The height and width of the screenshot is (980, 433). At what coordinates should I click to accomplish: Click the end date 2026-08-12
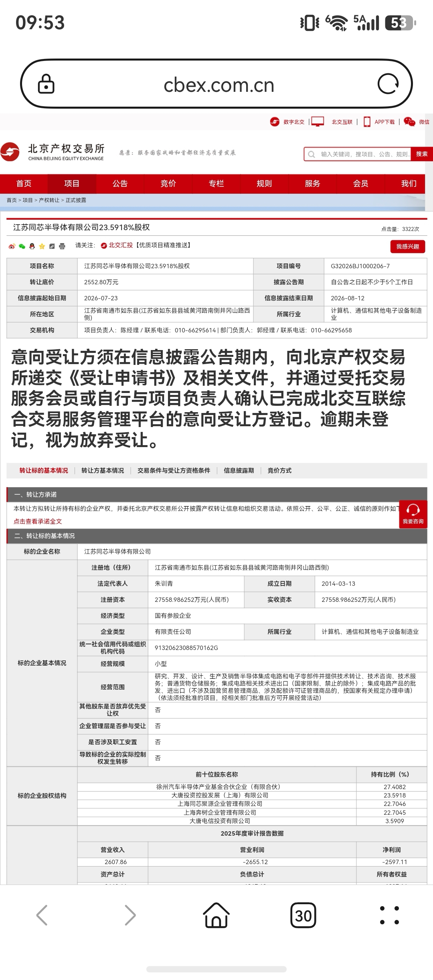(x=348, y=298)
